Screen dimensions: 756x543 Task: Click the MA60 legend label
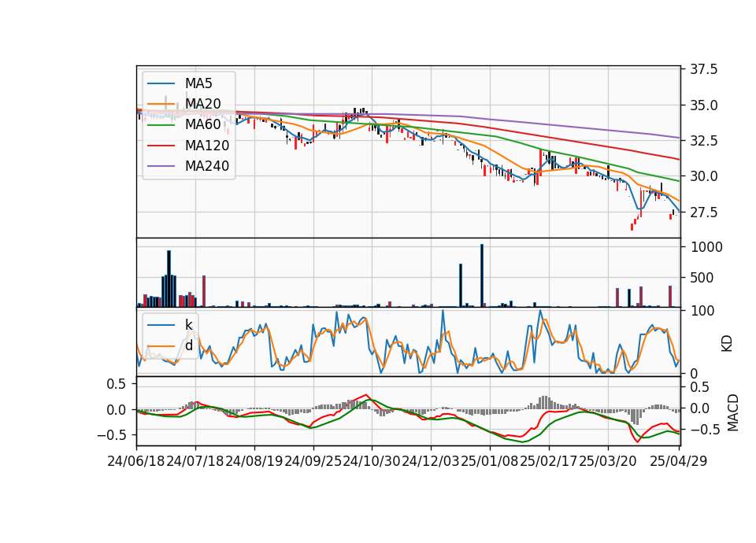click(203, 125)
